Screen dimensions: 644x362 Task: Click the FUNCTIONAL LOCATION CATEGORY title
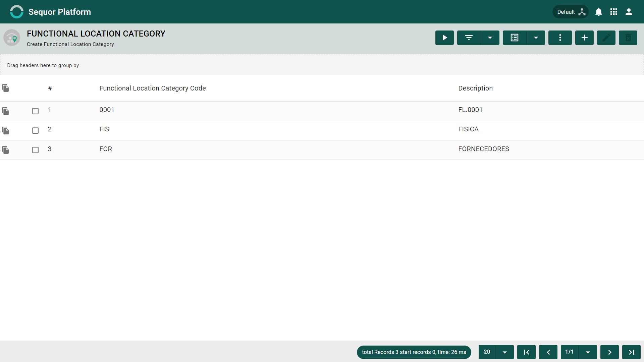96,34
